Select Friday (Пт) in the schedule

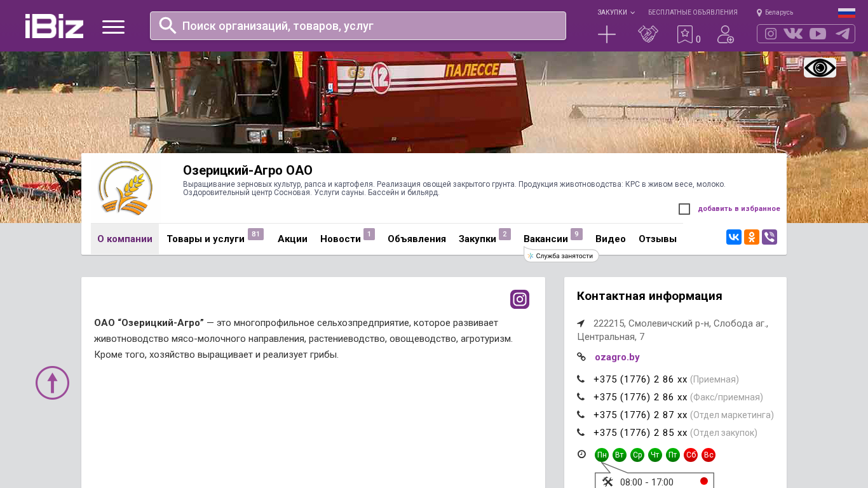pos(673,455)
